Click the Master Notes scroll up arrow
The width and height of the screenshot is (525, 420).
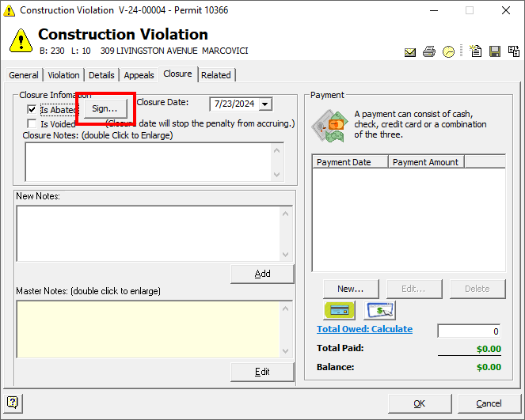(286, 308)
